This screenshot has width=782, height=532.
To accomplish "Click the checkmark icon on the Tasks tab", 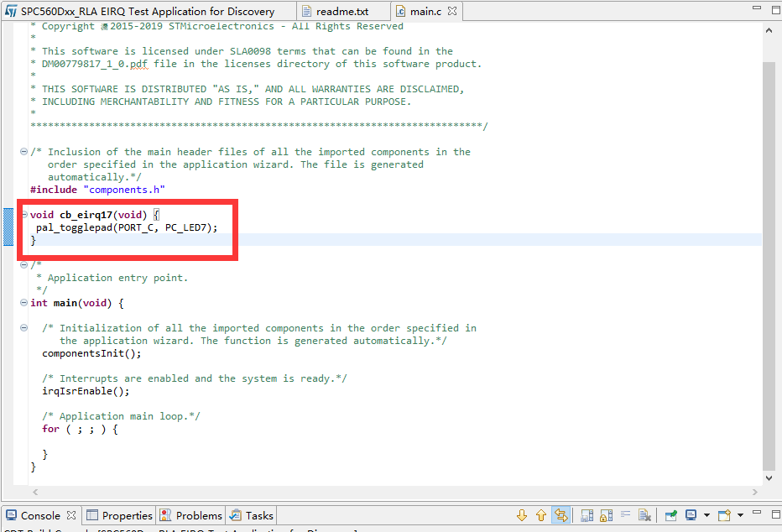I will [x=237, y=515].
